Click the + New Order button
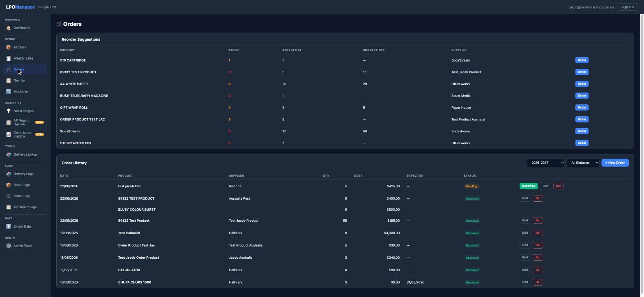Viewport: 644px width, 297px height. (x=615, y=163)
